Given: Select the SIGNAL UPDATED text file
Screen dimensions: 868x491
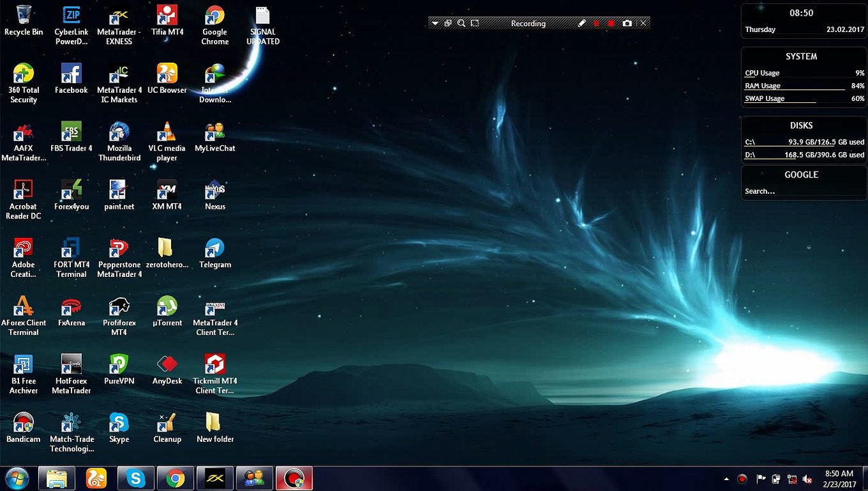Looking at the screenshot, I should [262, 26].
